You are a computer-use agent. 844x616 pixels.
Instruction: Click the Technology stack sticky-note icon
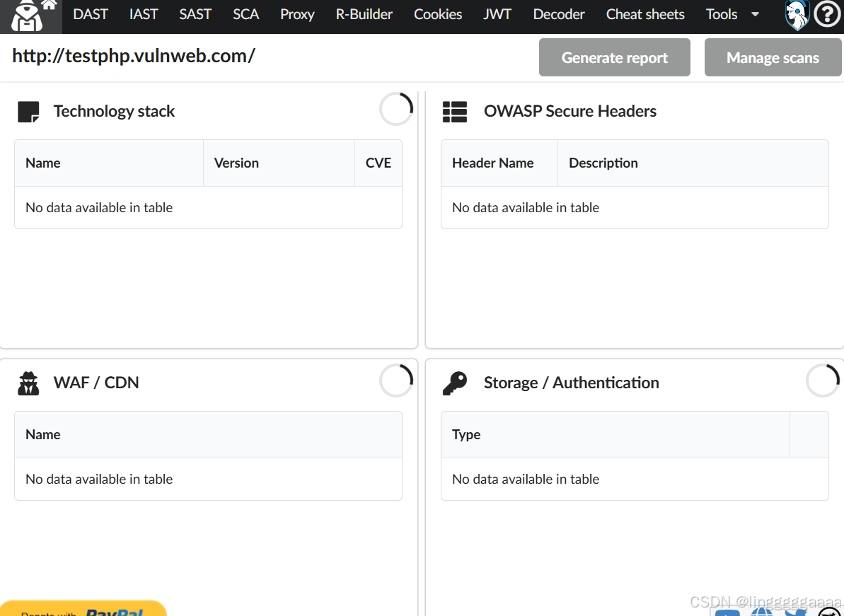(28, 112)
